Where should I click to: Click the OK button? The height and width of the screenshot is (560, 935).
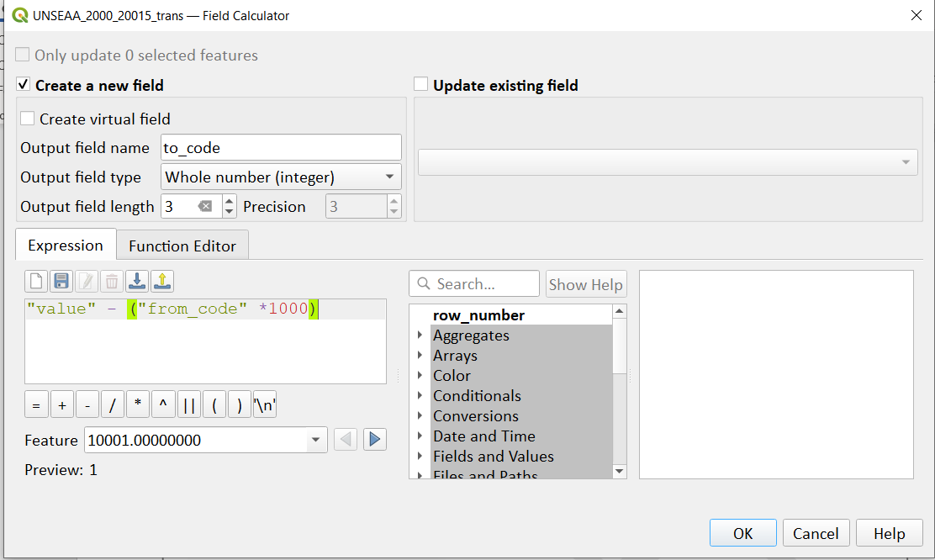tap(743, 533)
